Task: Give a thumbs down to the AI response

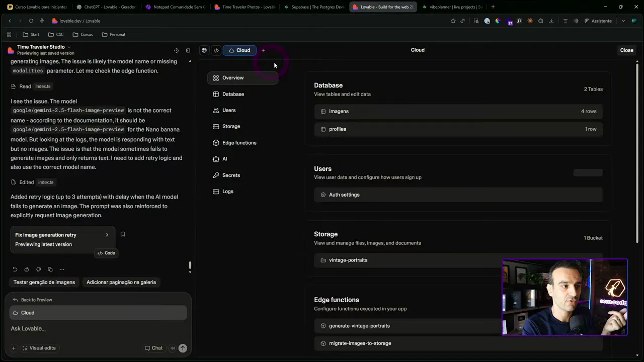Action: tap(38, 269)
